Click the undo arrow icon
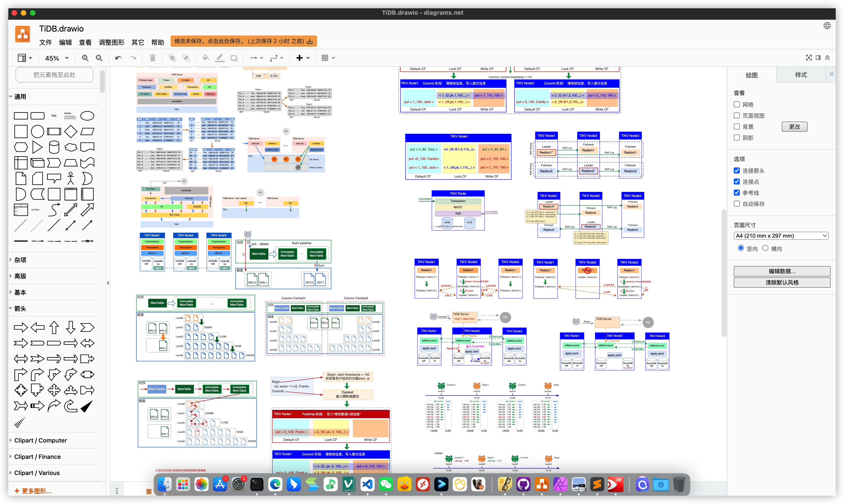Image resolution: width=844 pixels, height=504 pixels. click(x=118, y=58)
